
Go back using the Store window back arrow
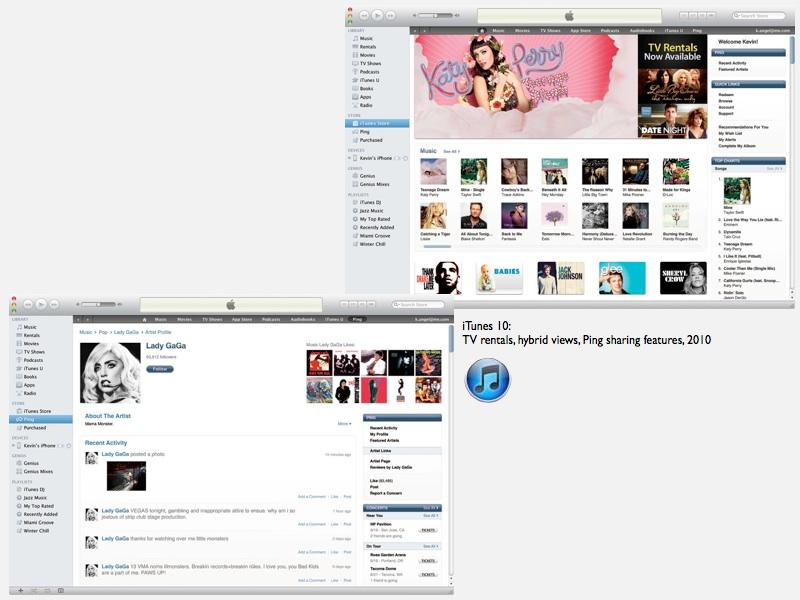pyautogui.click(x=416, y=31)
